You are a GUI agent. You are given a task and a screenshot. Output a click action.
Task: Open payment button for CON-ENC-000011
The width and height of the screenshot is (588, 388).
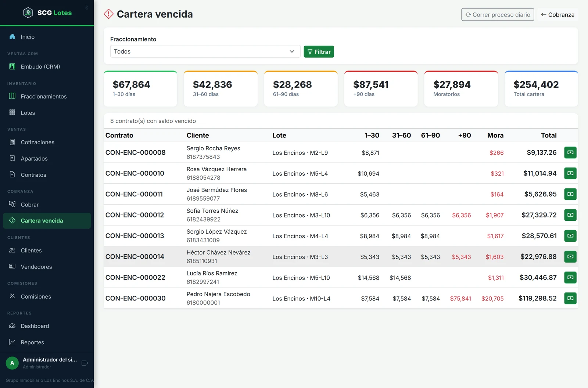[570, 194]
